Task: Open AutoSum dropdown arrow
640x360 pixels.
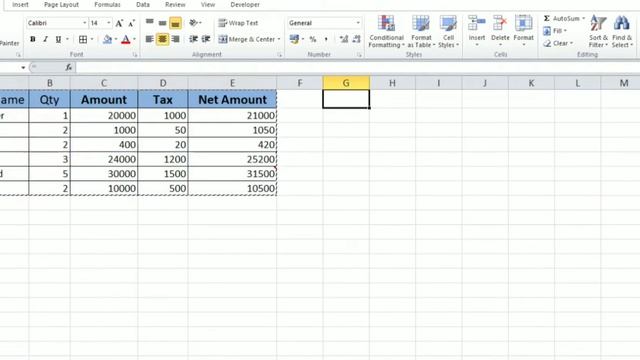Action: 584,18
